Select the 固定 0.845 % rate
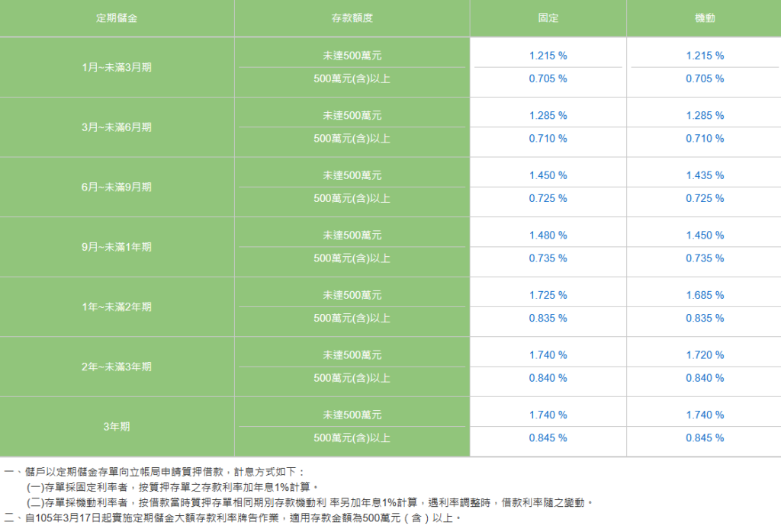781x532 pixels. tap(548, 438)
